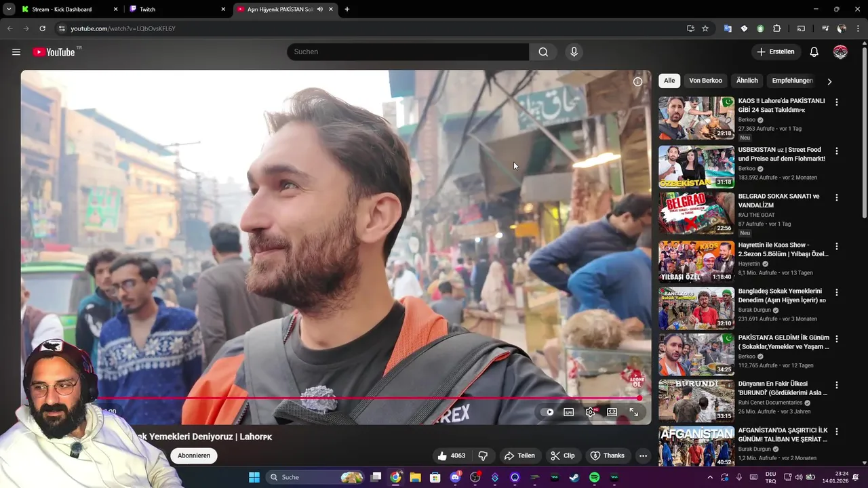Cast the tab using the cast icon

(x=801, y=28)
